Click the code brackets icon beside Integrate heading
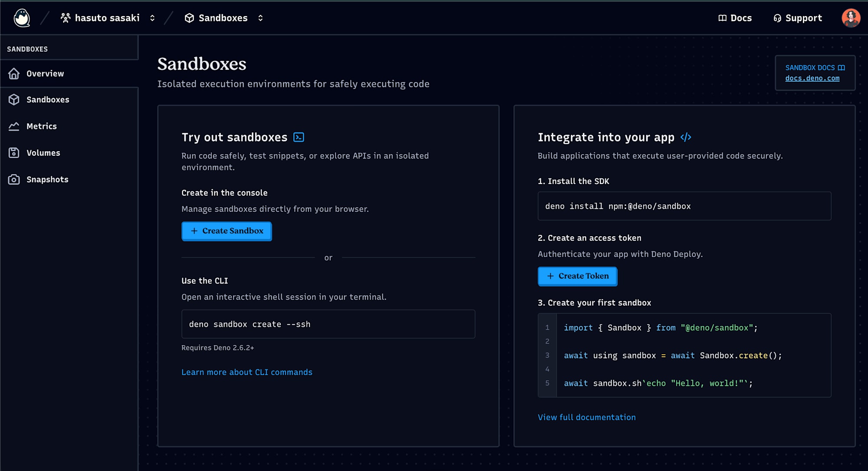Screen dimensions: 868x471 click(x=686, y=137)
